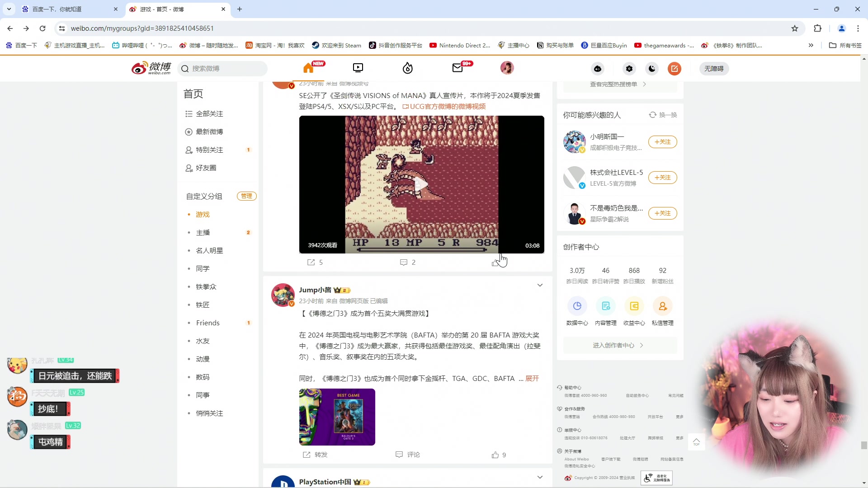Open UCG官方微博的微博视频 link

444,107
